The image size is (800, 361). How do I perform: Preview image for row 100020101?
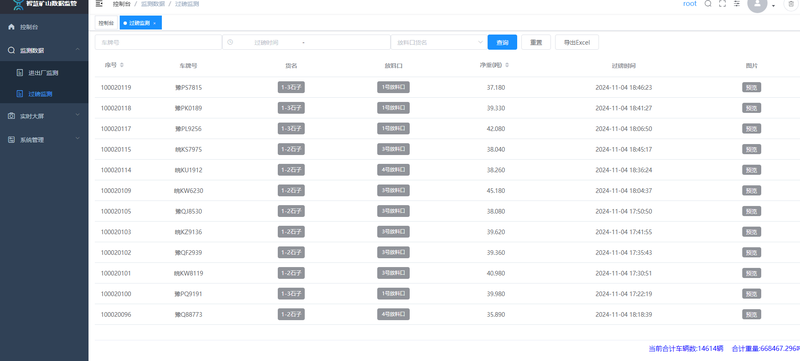[751, 273]
